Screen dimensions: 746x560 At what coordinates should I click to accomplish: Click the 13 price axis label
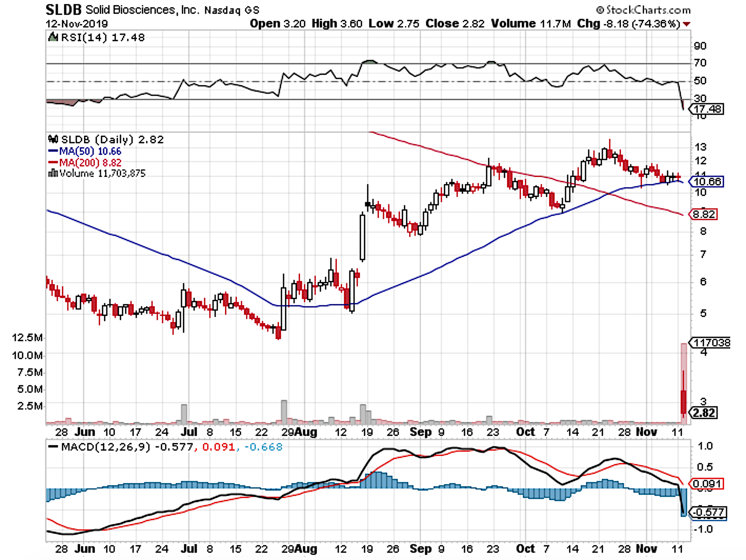[x=700, y=147]
